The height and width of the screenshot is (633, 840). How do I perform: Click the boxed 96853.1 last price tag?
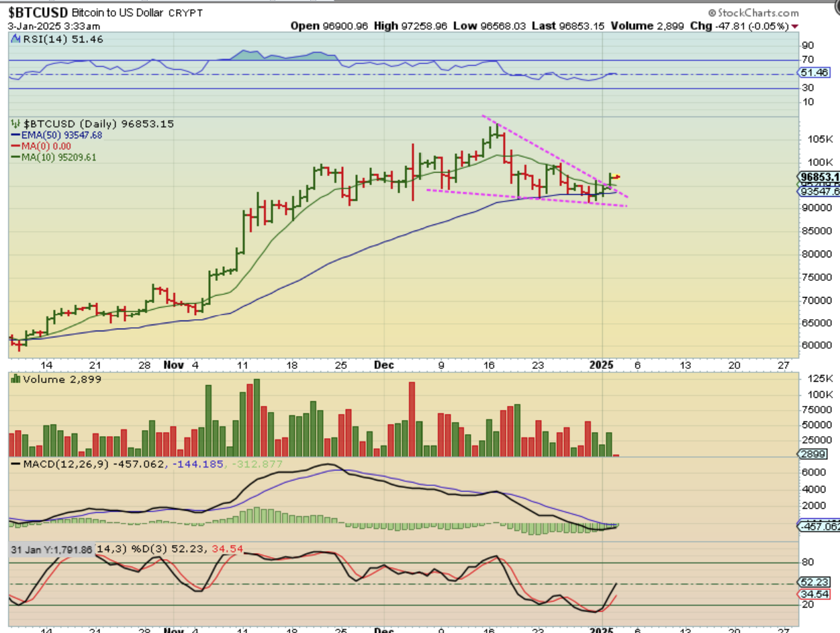tap(819, 177)
